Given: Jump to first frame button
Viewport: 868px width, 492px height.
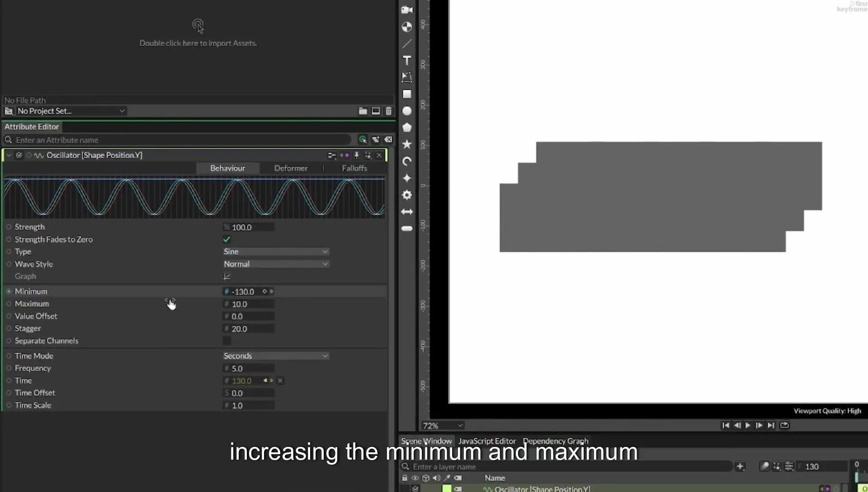Looking at the screenshot, I should pyautogui.click(x=726, y=425).
